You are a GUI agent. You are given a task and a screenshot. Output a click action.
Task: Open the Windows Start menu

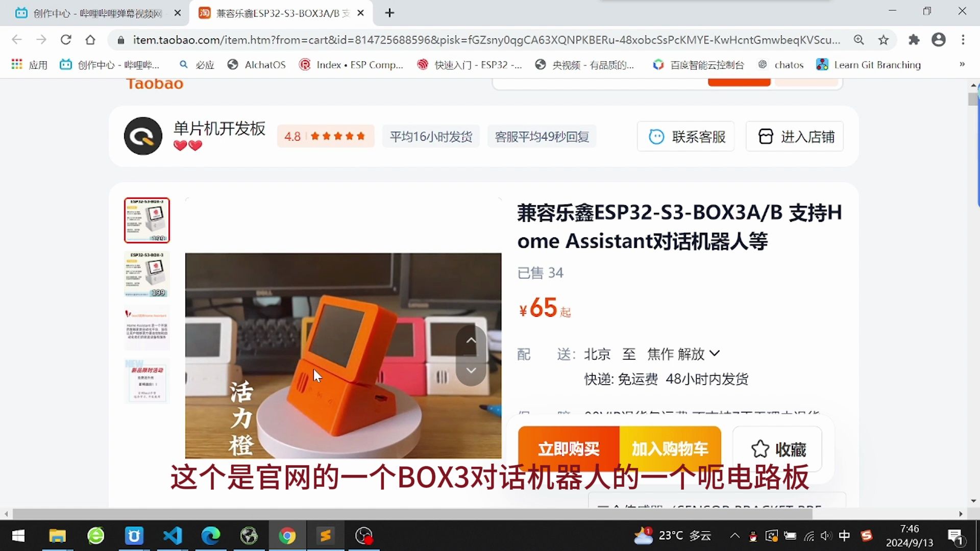point(18,536)
